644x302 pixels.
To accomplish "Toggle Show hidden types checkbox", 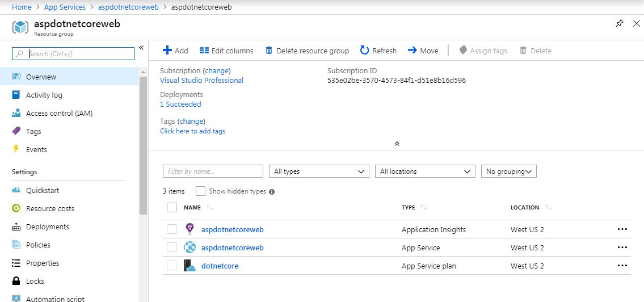I will tap(200, 191).
